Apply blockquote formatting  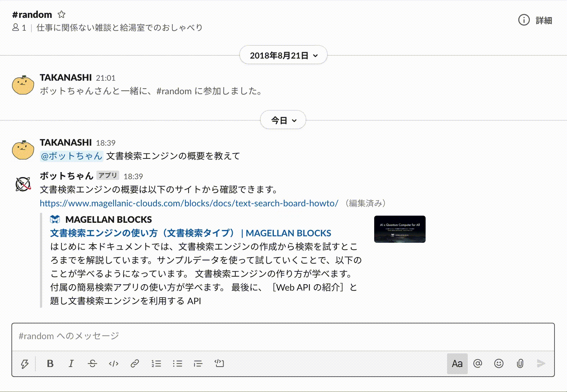pyautogui.click(x=198, y=363)
